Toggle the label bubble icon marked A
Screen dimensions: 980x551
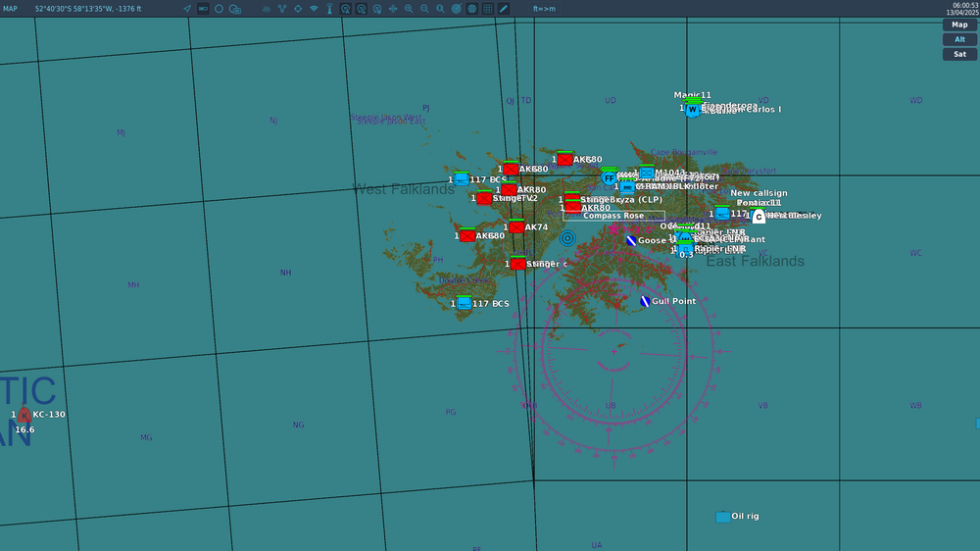click(346, 9)
